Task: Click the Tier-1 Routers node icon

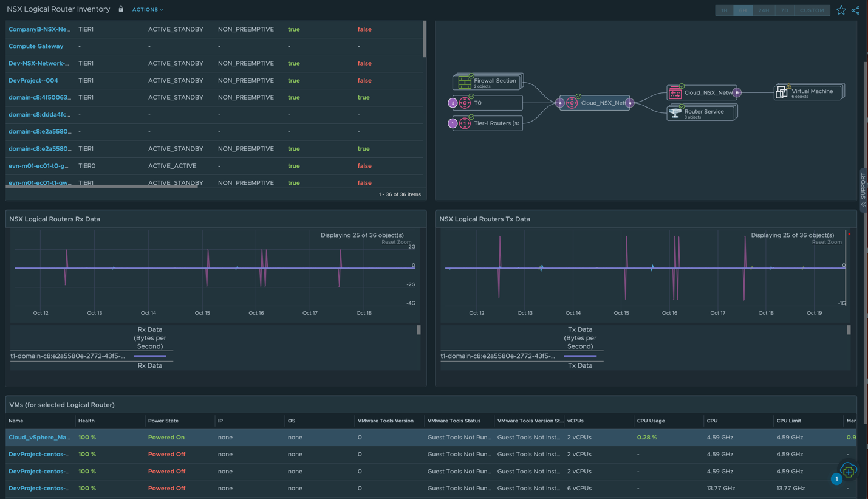Action: click(x=465, y=123)
